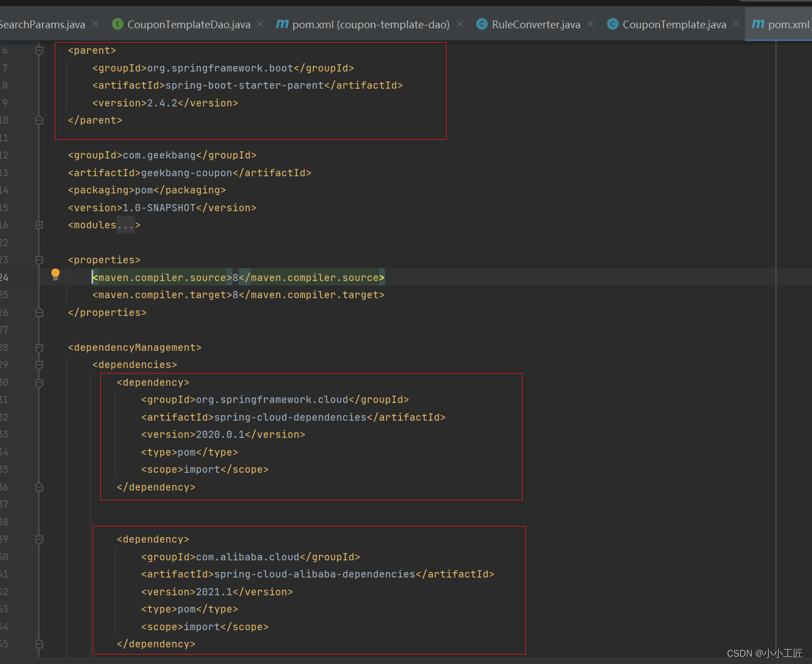Click the version 2020.0.1 value

[220, 435]
